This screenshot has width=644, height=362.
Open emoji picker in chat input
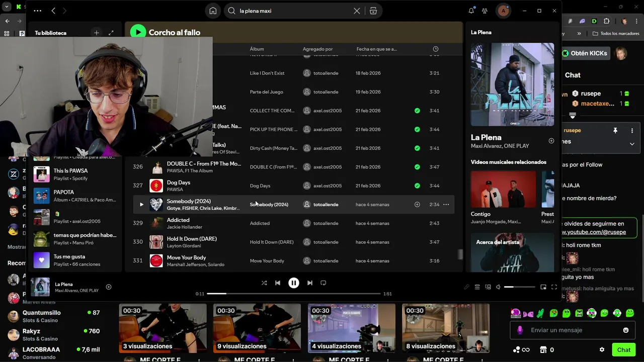pyautogui.click(x=626, y=330)
